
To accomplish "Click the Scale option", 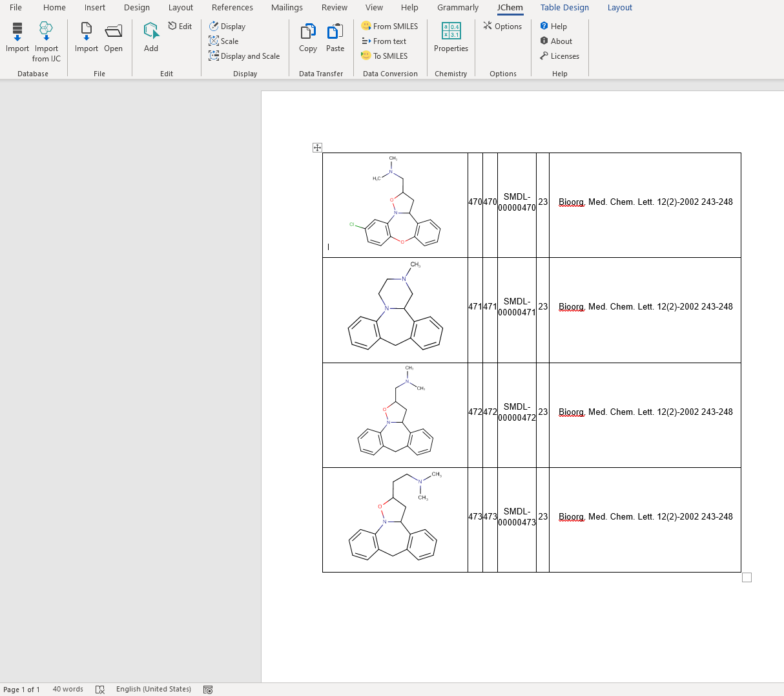I will tap(223, 41).
